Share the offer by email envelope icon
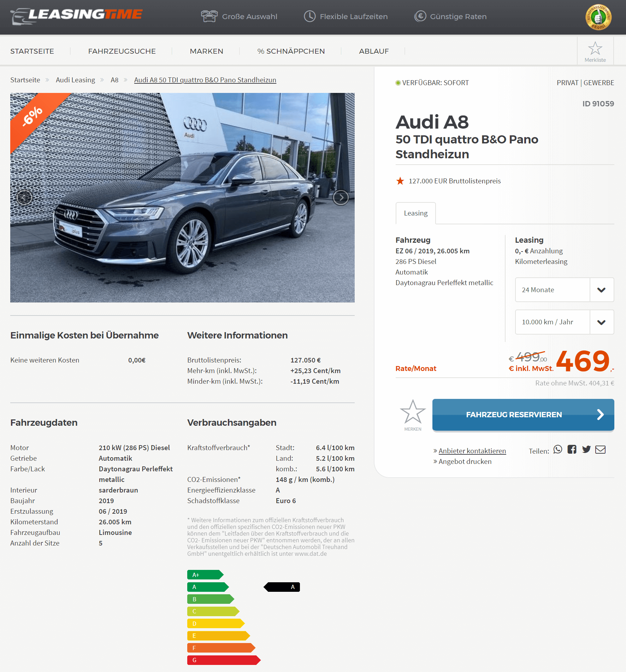626x672 pixels. [x=601, y=449]
